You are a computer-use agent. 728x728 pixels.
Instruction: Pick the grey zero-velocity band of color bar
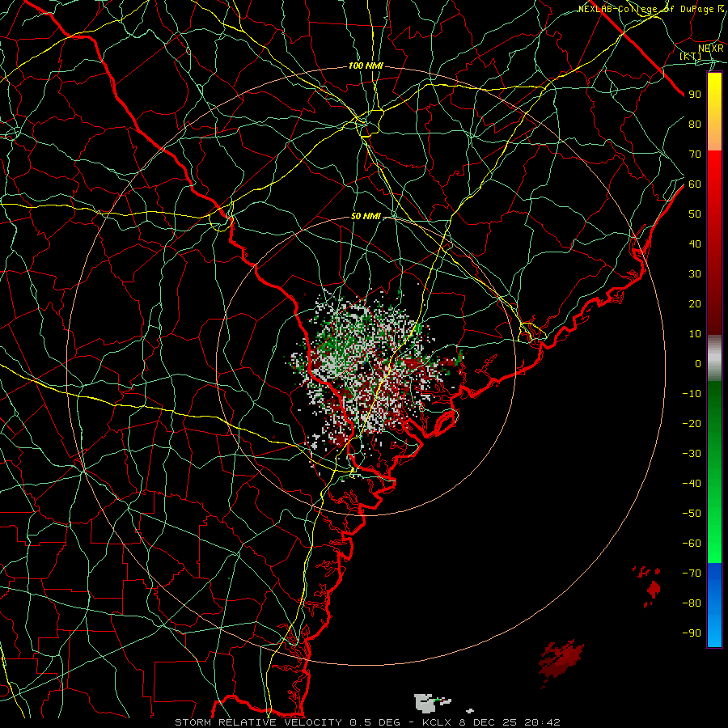tap(714, 358)
